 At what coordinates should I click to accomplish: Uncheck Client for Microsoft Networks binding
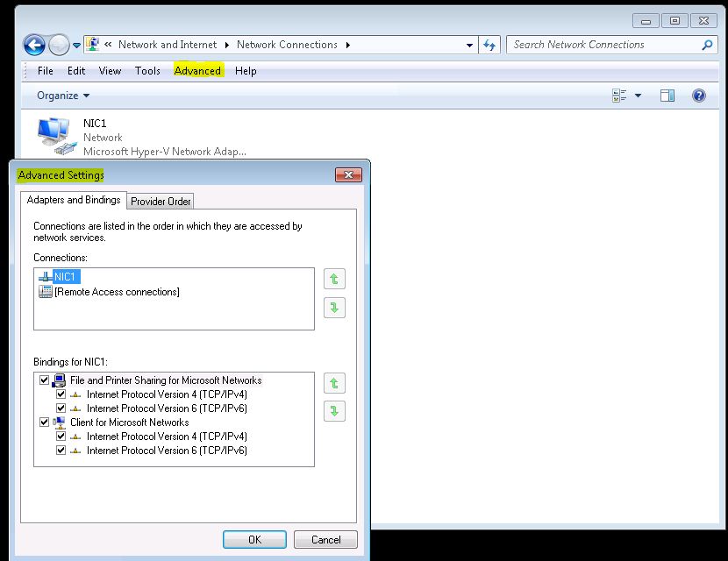pos(44,423)
